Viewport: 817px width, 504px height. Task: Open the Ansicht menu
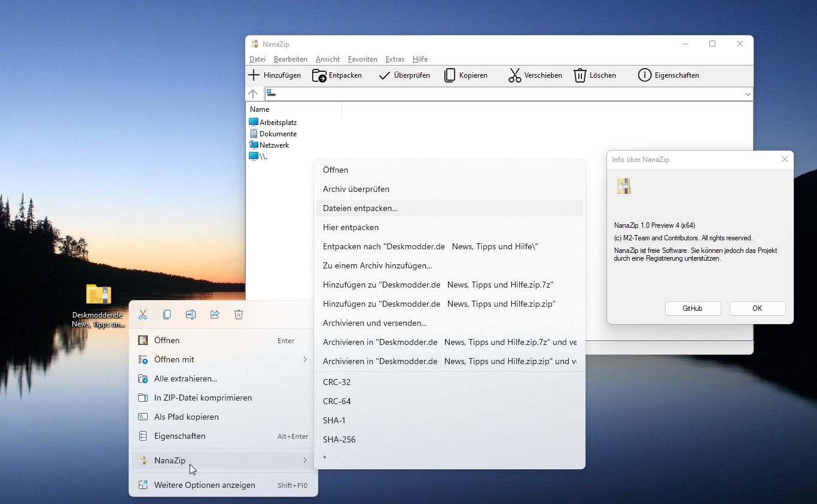coord(328,59)
